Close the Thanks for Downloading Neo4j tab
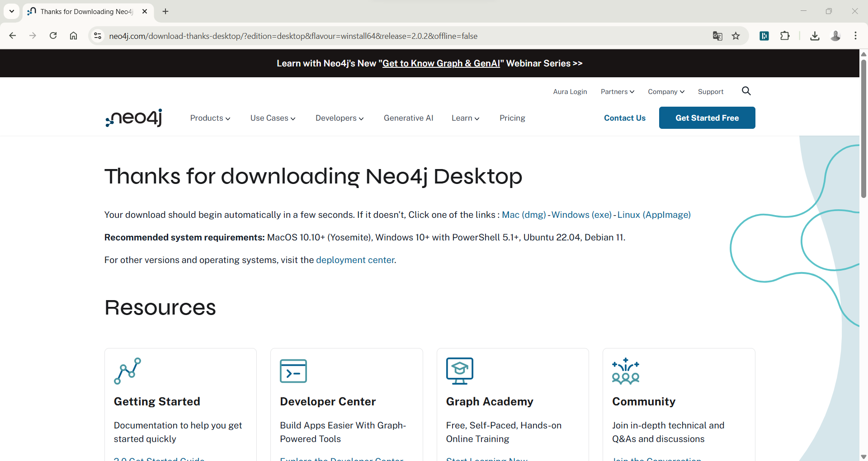 click(145, 11)
